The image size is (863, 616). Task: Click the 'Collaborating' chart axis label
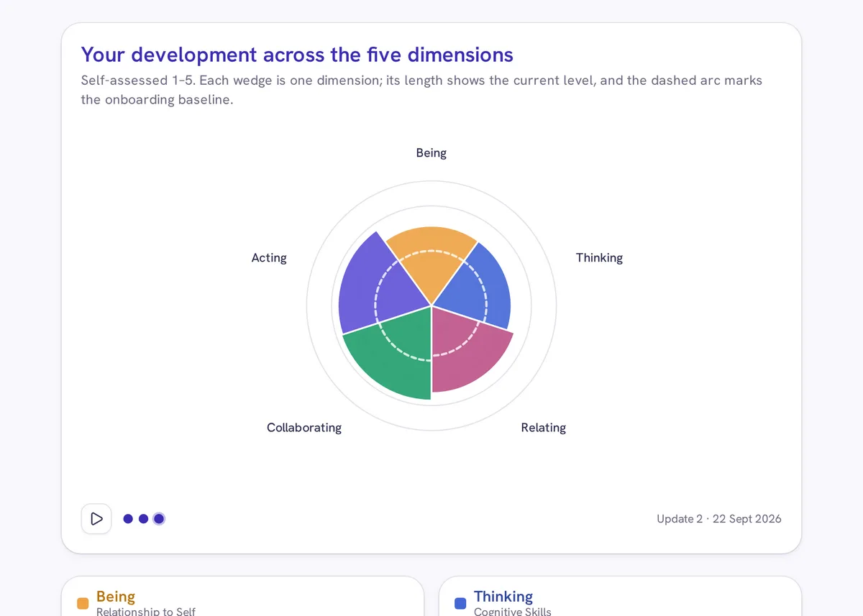(x=304, y=428)
